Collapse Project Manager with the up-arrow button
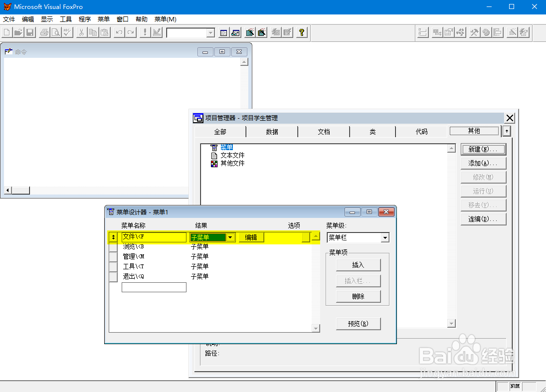This screenshot has height=392, width=546. pyautogui.click(x=507, y=131)
